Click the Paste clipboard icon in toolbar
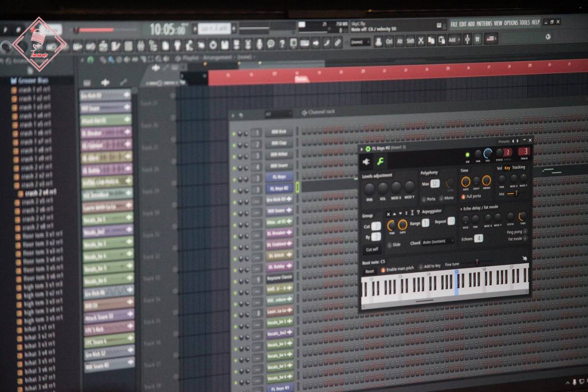This screenshot has width=588, height=392. (x=441, y=40)
